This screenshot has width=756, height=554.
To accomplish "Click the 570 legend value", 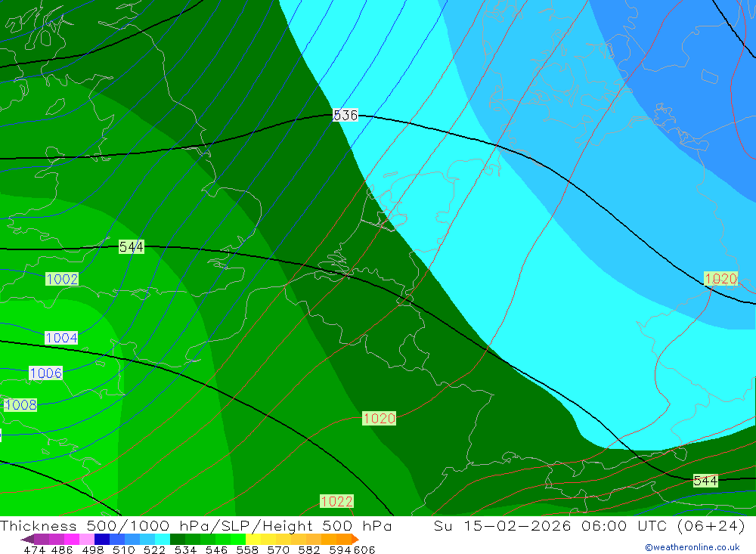I will [277, 549].
